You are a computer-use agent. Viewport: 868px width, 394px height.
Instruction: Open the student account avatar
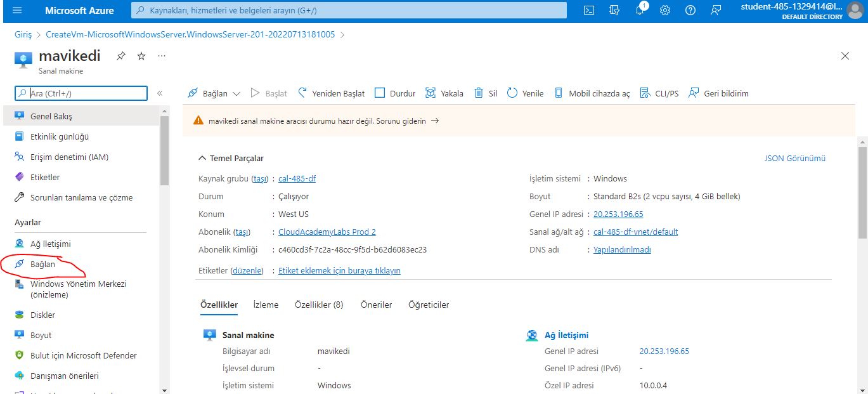pyautogui.click(x=855, y=10)
